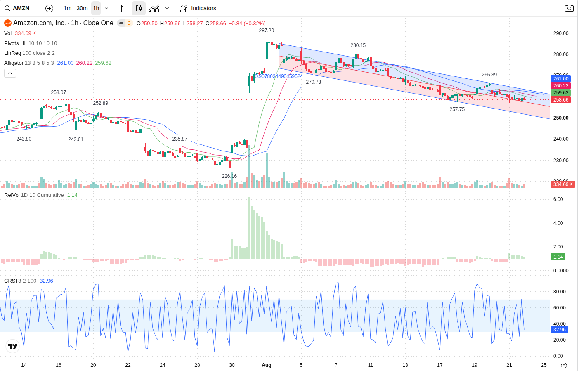Switch to the 30m interval
The width and height of the screenshot is (586, 392).
[x=82, y=8]
